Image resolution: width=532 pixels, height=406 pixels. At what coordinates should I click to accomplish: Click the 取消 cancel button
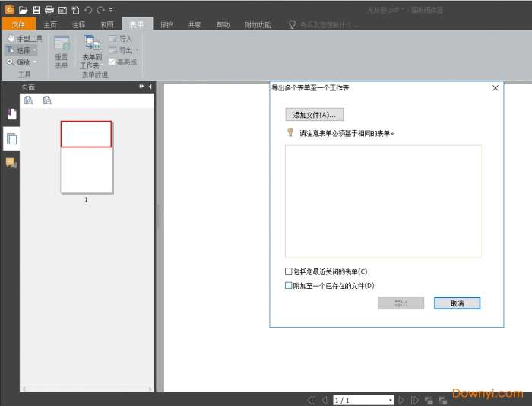[457, 303]
